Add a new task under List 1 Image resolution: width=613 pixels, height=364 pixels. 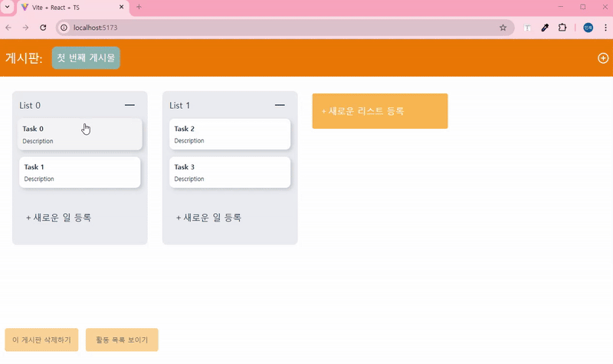(208, 218)
